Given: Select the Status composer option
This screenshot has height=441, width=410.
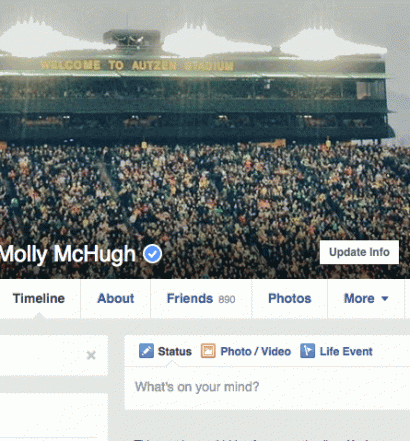Looking at the screenshot, I should [165, 351].
